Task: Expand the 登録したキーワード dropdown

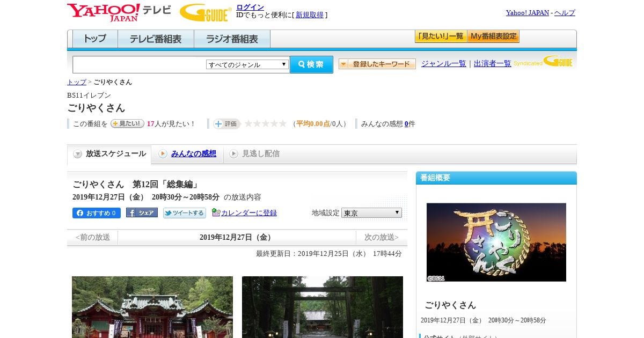Action: click(x=377, y=64)
